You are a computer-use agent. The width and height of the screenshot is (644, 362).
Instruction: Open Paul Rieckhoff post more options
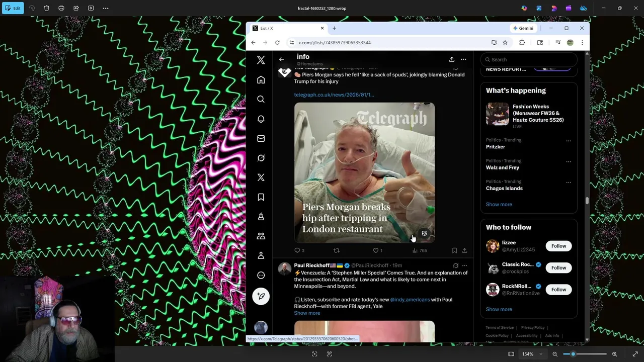click(464, 265)
